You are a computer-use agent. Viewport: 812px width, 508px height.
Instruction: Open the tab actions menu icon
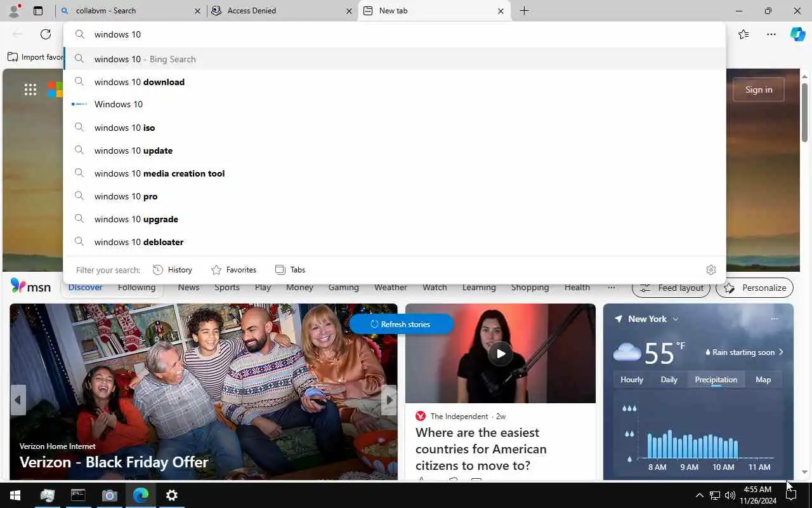[x=38, y=11]
